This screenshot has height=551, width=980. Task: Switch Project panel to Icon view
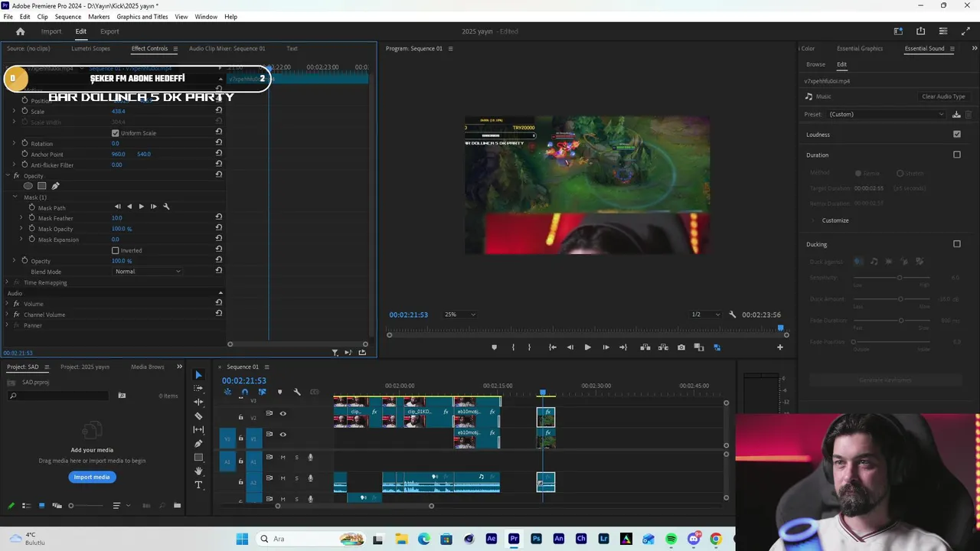point(41,505)
